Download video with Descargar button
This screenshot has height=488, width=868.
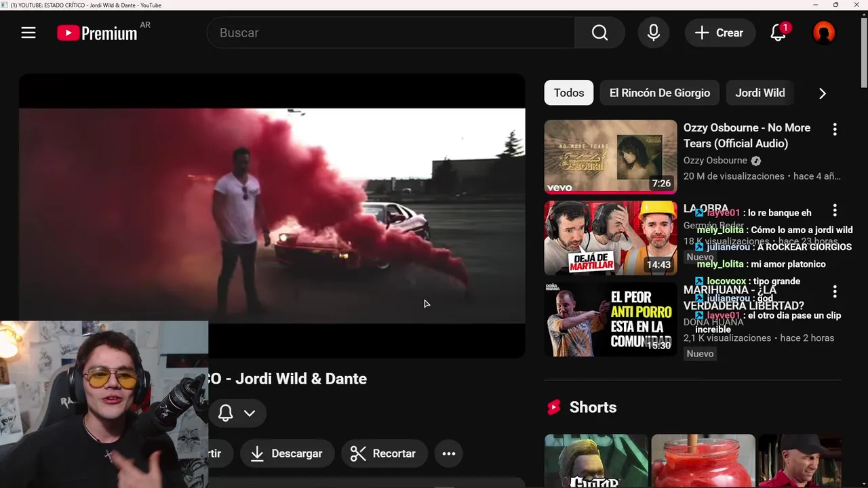(x=287, y=453)
